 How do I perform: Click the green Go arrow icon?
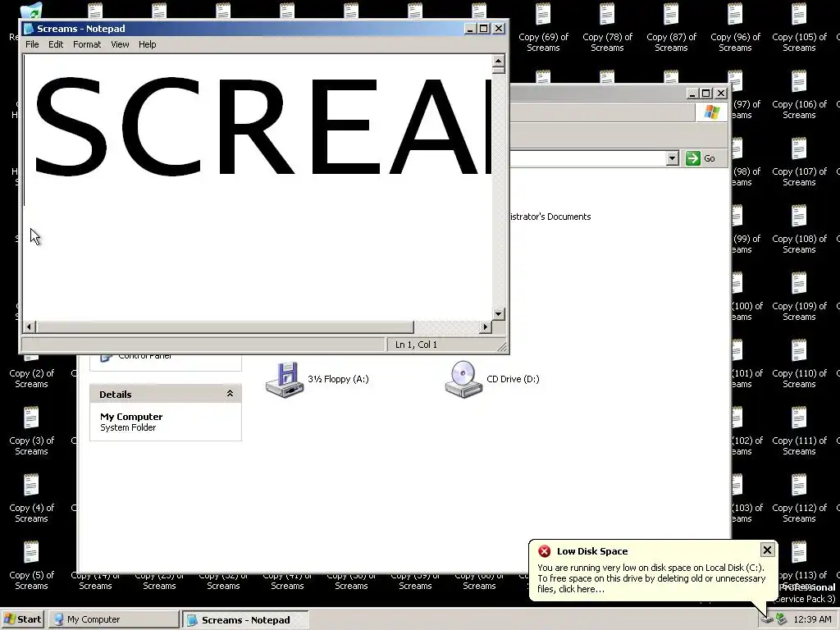(692, 158)
